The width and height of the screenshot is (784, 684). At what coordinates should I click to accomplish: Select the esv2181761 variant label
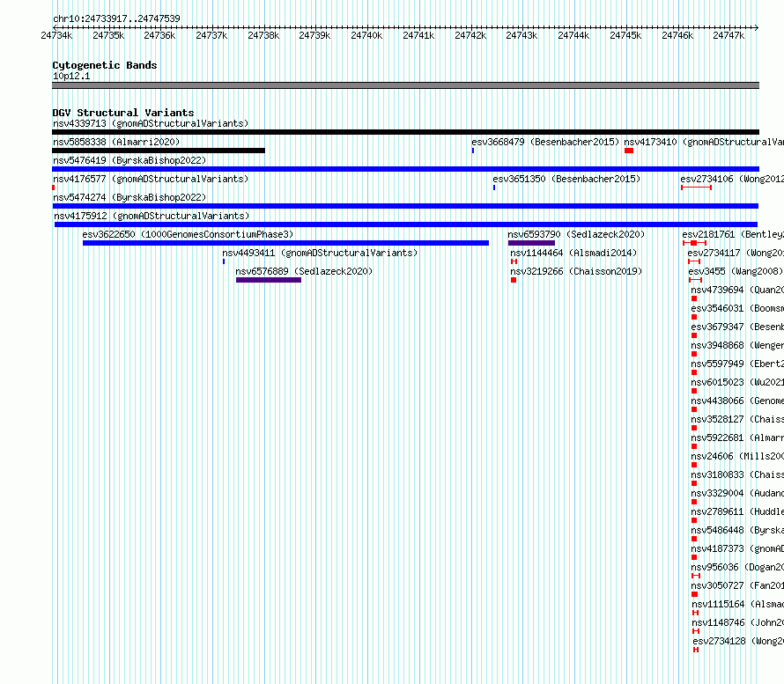733,234
